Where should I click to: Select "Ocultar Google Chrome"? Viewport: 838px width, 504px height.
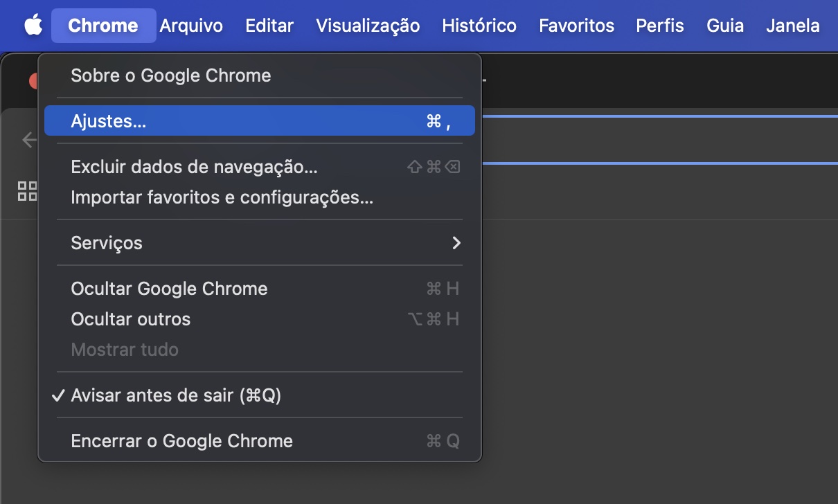[169, 289]
